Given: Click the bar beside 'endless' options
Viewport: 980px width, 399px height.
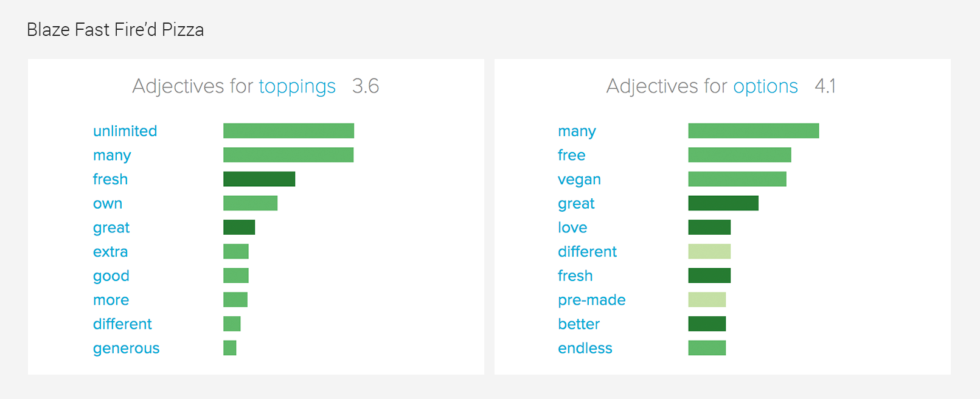Looking at the screenshot, I should [x=707, y=348].
